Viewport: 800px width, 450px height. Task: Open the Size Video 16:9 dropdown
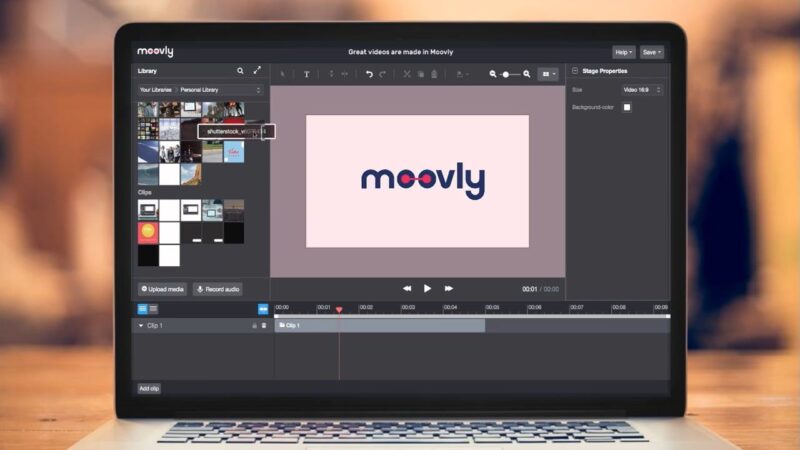(642, 90)
